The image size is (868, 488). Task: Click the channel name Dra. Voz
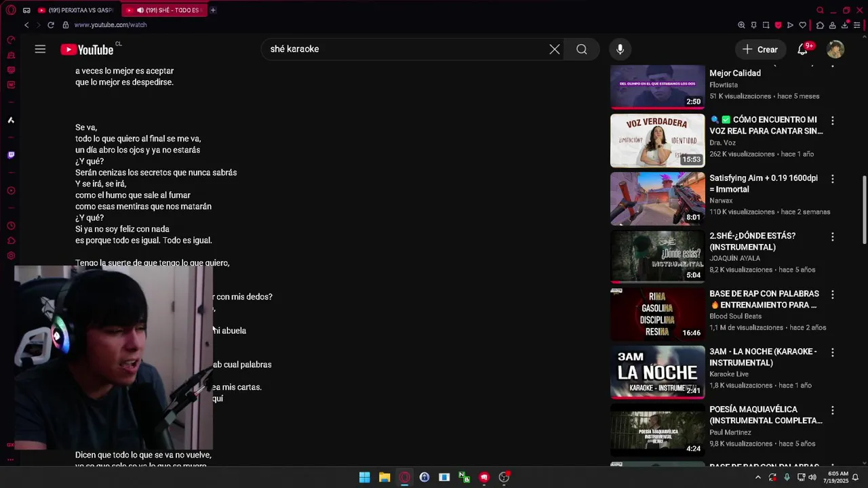tap(723, 143)
